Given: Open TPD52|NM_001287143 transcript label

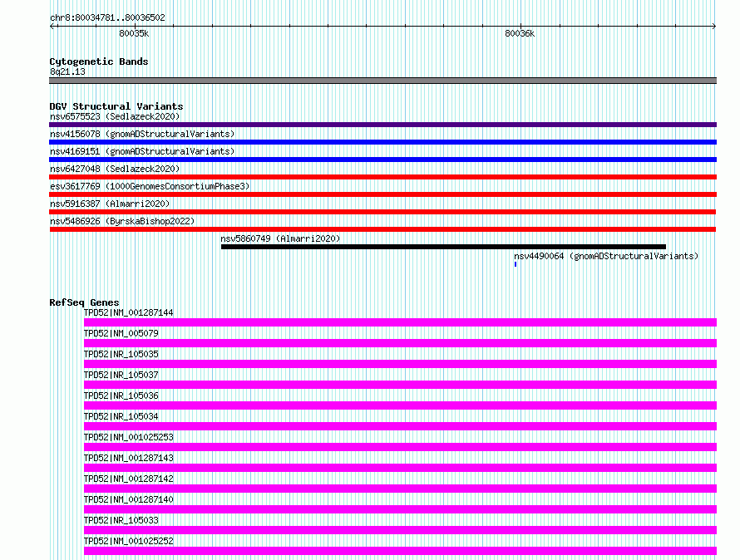Looking at the screenshot, I should click(x=128, y=458).
